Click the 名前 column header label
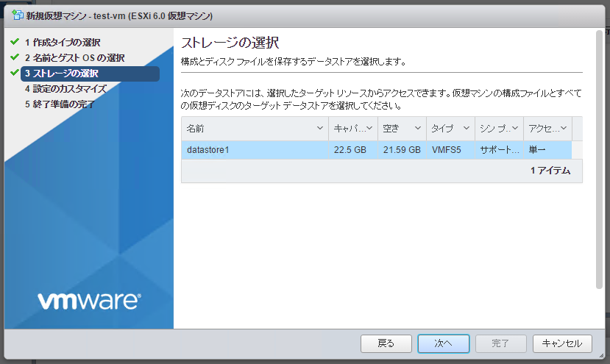This screenshot has height=364, width=610. [195, 129]
